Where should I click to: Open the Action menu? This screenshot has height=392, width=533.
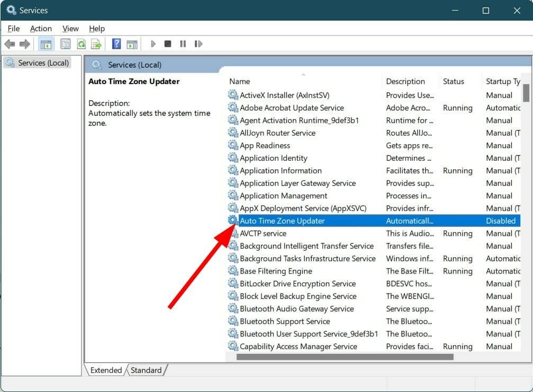(40, 29)
